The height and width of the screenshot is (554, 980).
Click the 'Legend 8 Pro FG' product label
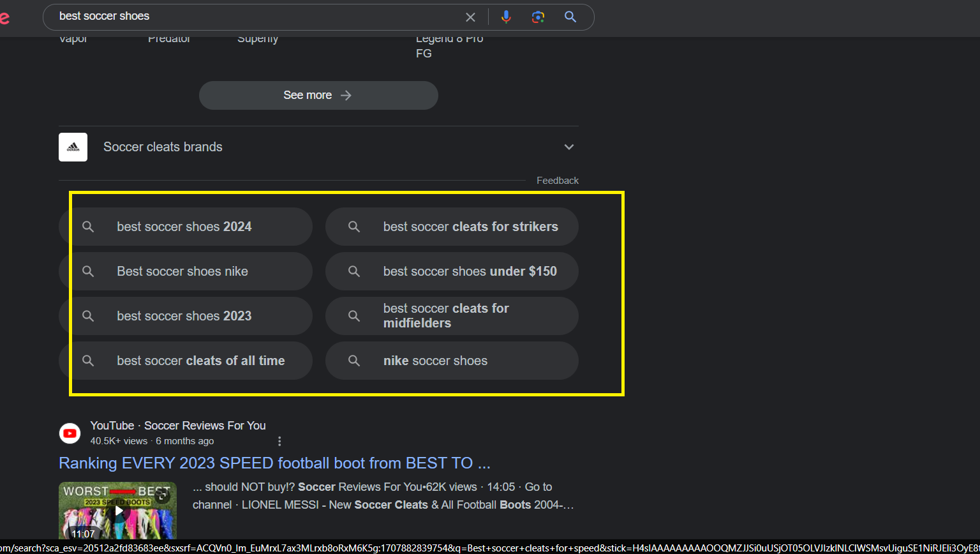449,46
